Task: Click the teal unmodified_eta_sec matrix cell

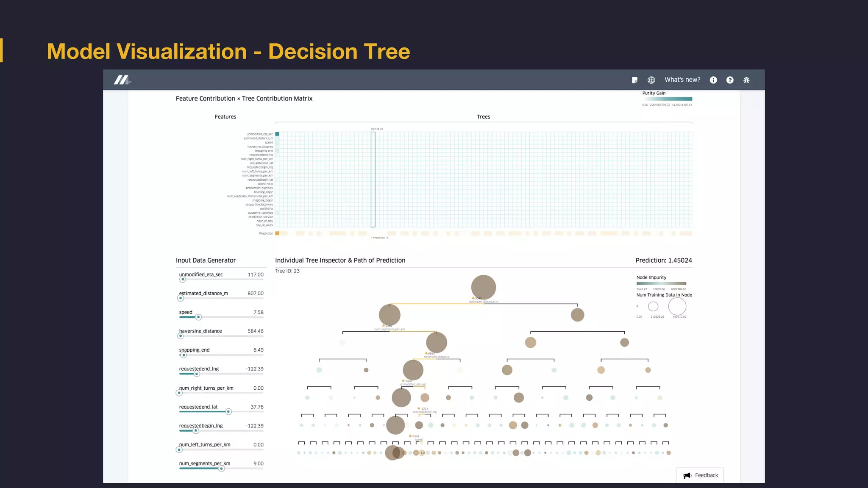Action: tap(277, 134)
